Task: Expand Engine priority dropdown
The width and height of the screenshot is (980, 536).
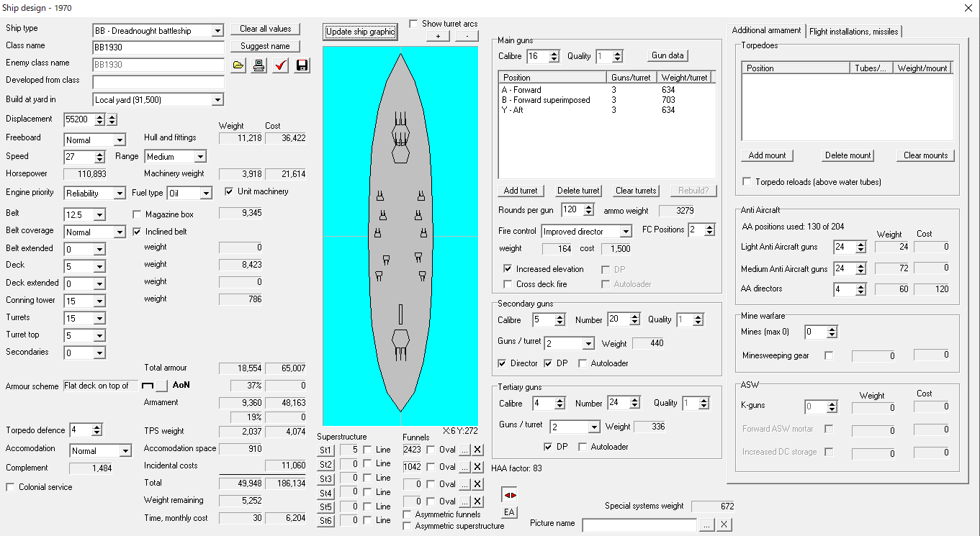Action: [x=120, y=194]
